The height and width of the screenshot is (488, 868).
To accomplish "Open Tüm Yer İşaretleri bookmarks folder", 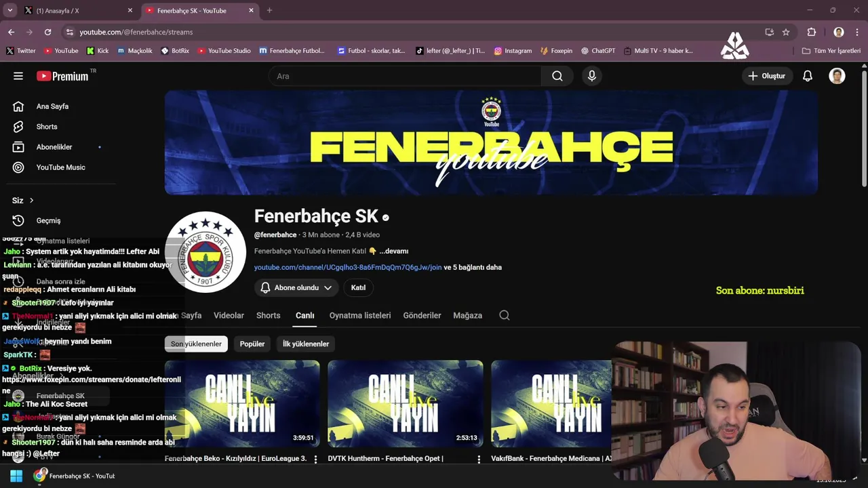I will click(x=831, y=51).
